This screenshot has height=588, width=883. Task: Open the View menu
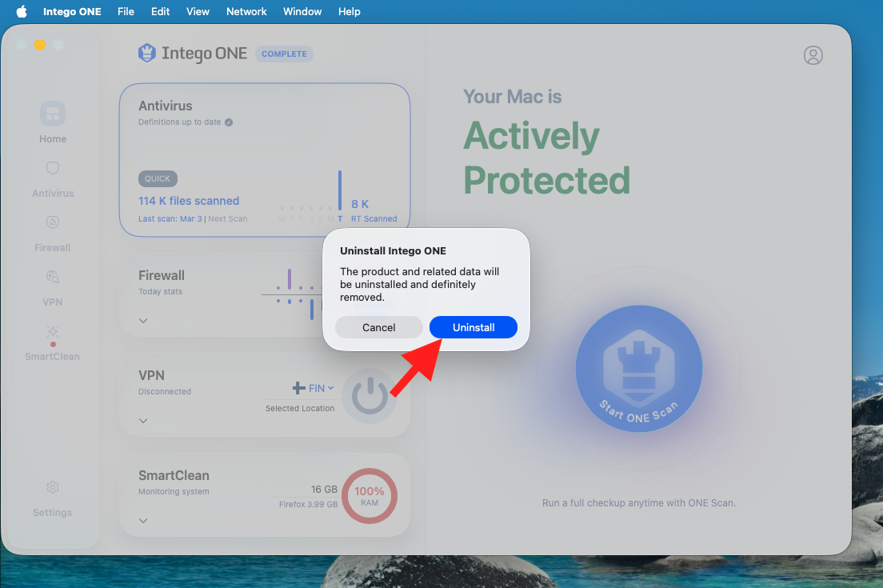[198, 11]
